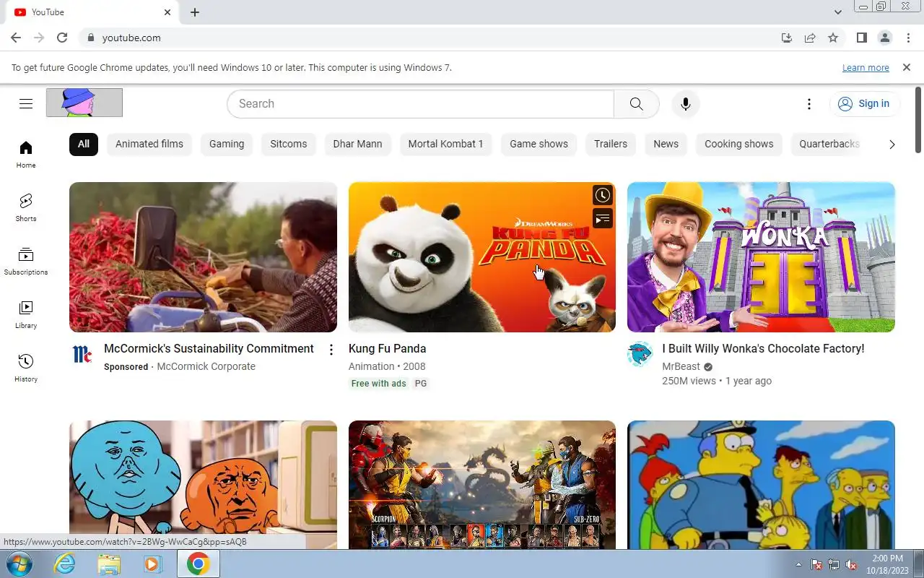Reload the YouTube page
Screen dimensions: 924x578
[x=62, y=38]
